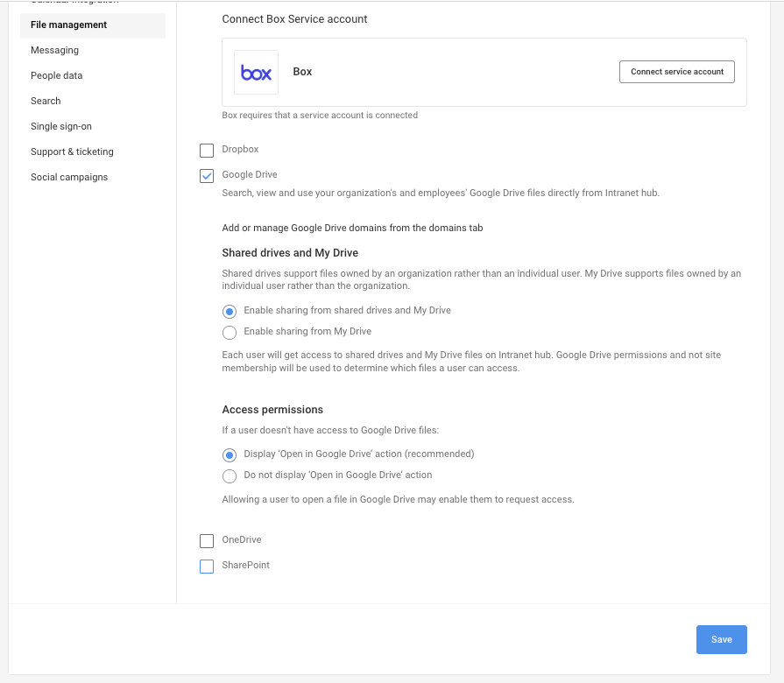784x683 pixels.
Task: Select sharing from My Drive only
Action: click(230, 332)
